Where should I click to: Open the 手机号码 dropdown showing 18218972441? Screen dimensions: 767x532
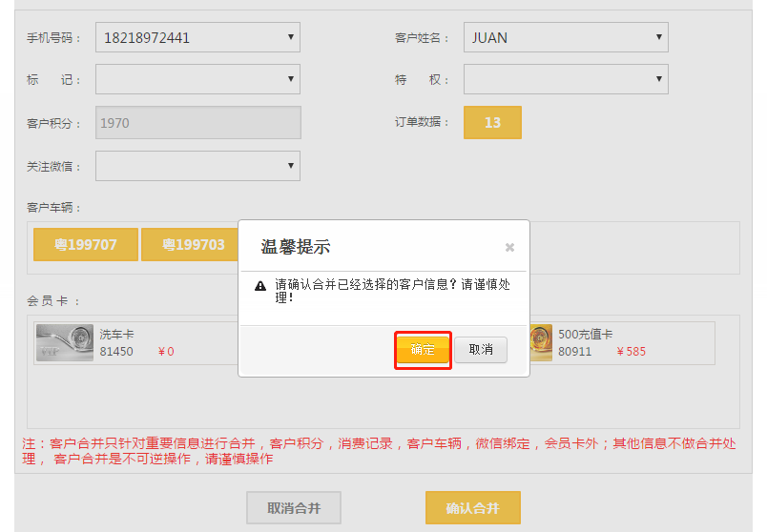[x=197, y=38]
